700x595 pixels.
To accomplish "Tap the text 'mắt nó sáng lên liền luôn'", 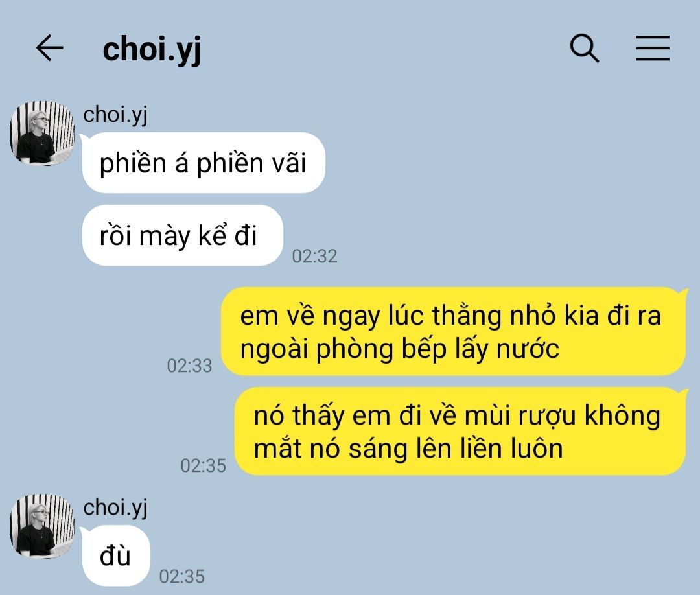I will [408, 449].
